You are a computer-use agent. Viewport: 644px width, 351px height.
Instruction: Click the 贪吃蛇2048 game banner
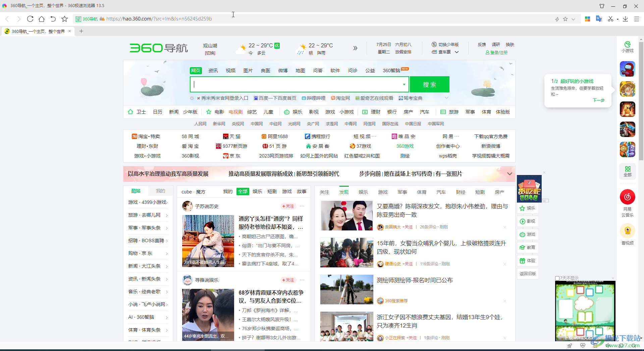coord(529,188)
